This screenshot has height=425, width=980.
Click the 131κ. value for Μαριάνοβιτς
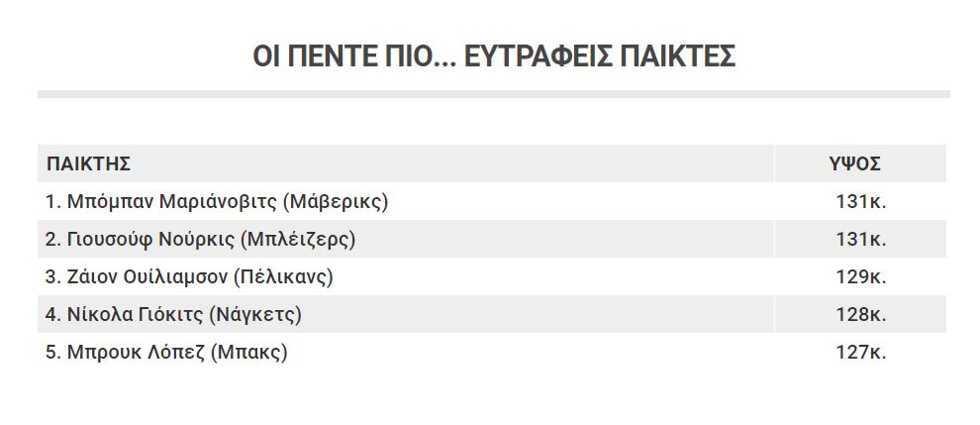pos(861,202)
